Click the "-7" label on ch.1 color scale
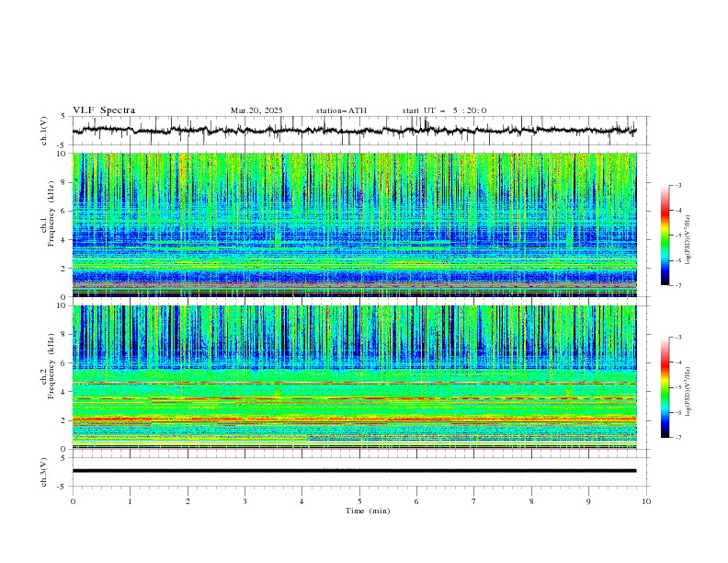 click(x=678, y=285)
